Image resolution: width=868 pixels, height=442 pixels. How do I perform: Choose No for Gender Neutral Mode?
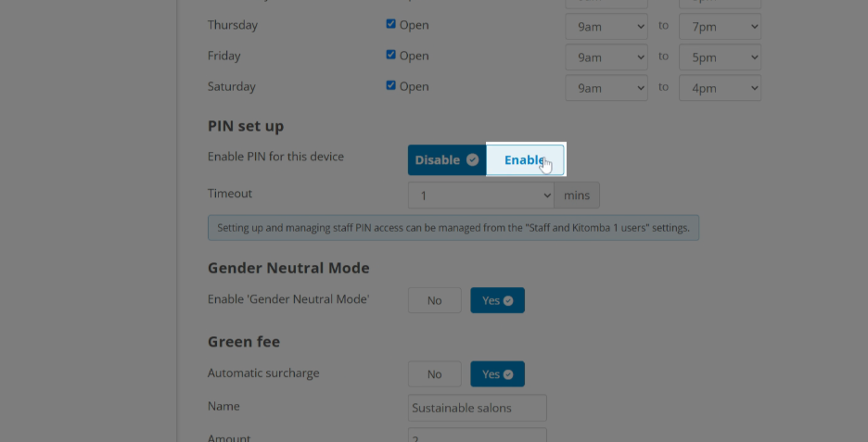[x=435, y=300]
